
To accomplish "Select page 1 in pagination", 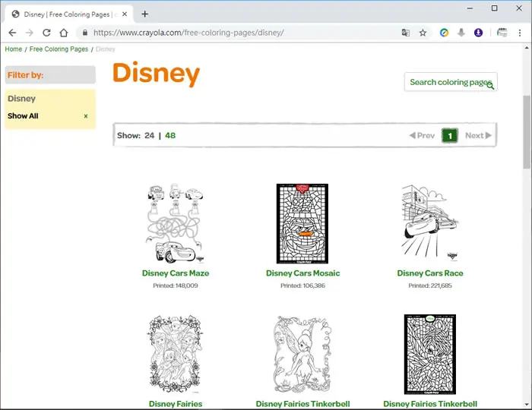I will pos(450,136).
